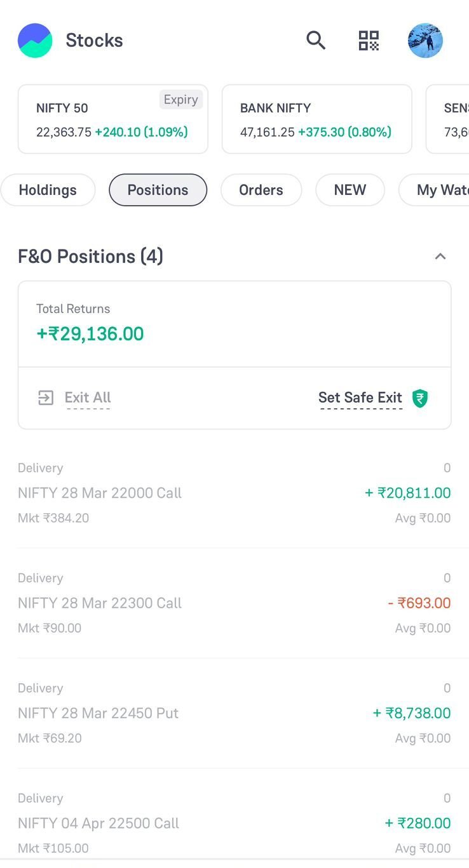Open the profile avatar picture

[425, 41]
